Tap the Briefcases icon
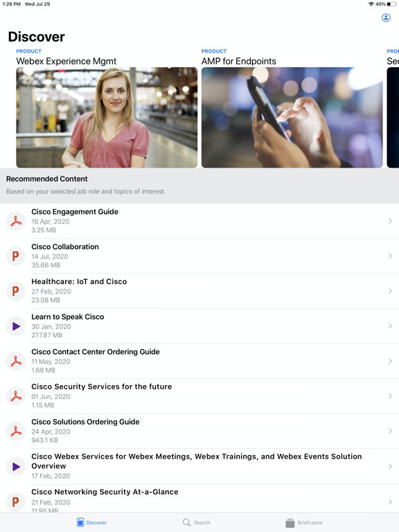The width and height of the screenshot is (399, 532). pos(290,522)
